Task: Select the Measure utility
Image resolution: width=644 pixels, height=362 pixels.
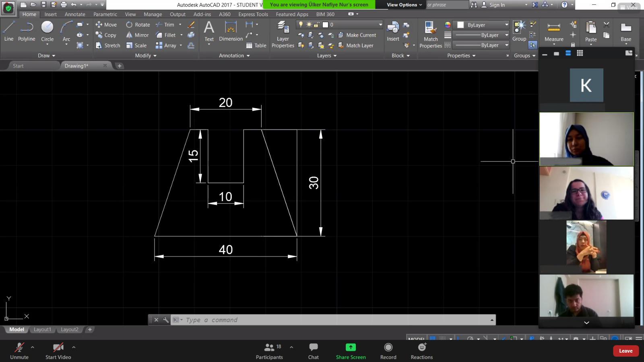Action: (554, 31)
